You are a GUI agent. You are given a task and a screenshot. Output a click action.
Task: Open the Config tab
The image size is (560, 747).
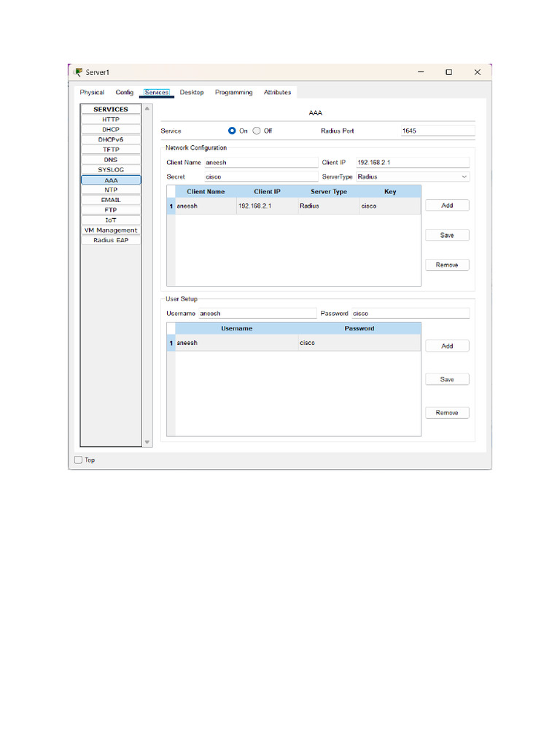pos(124,93)
